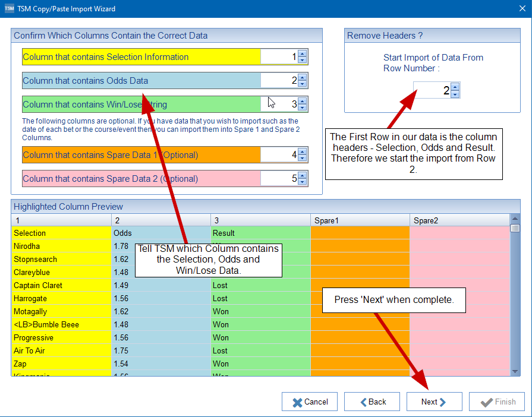Select the 'Stopnsearch' selection cell
This screenshot has width=532, height=417.
click(61, 259)
